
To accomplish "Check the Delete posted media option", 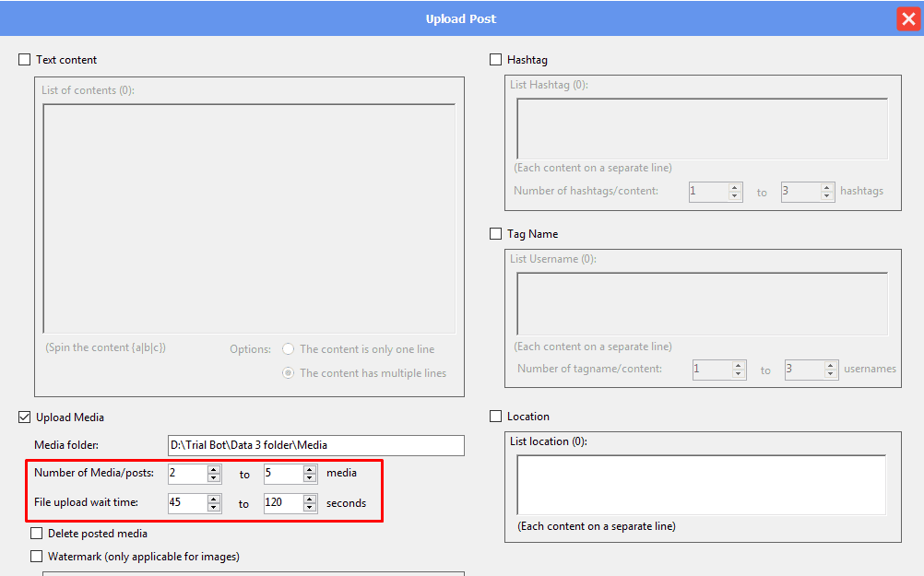I will [37, 534].
